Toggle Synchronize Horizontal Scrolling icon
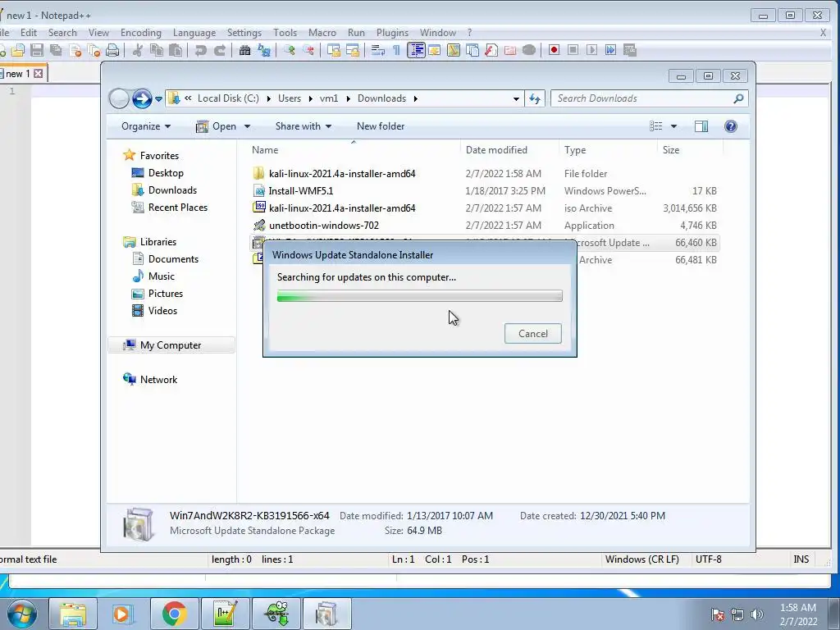 [x=353, y=50]
